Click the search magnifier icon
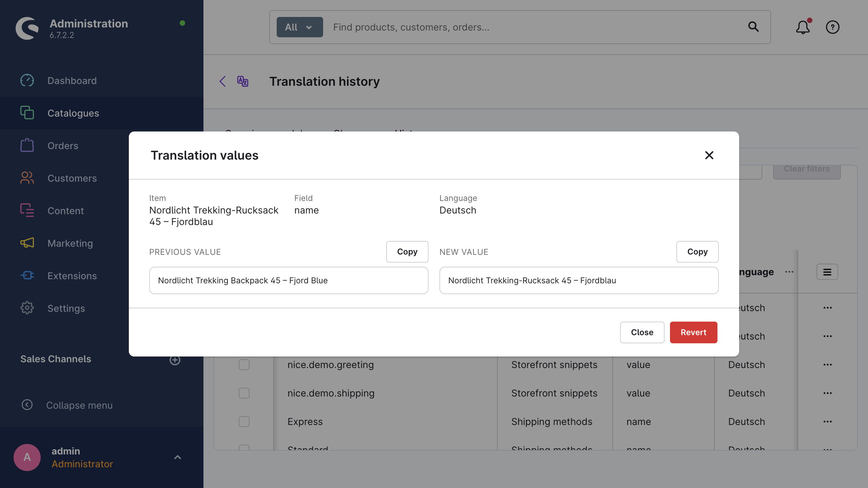Screen dimensions: 868x488 click(x=753, y=27)
